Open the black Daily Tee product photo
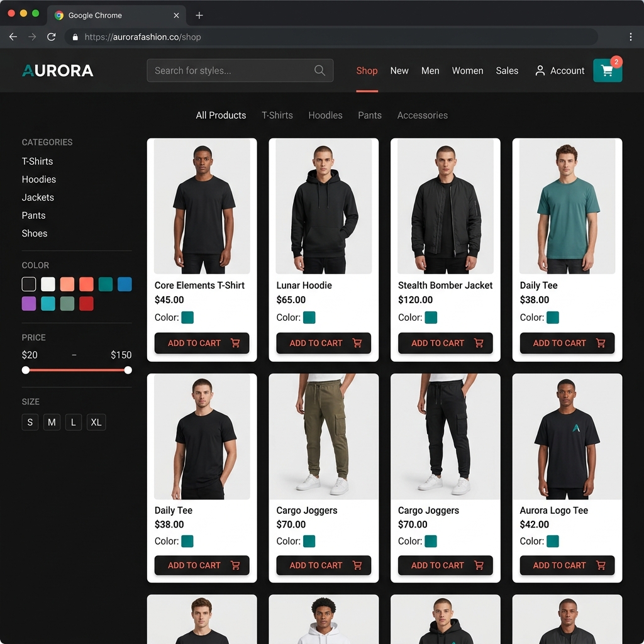This screenshot has height=644, width=644. [202, 436]
